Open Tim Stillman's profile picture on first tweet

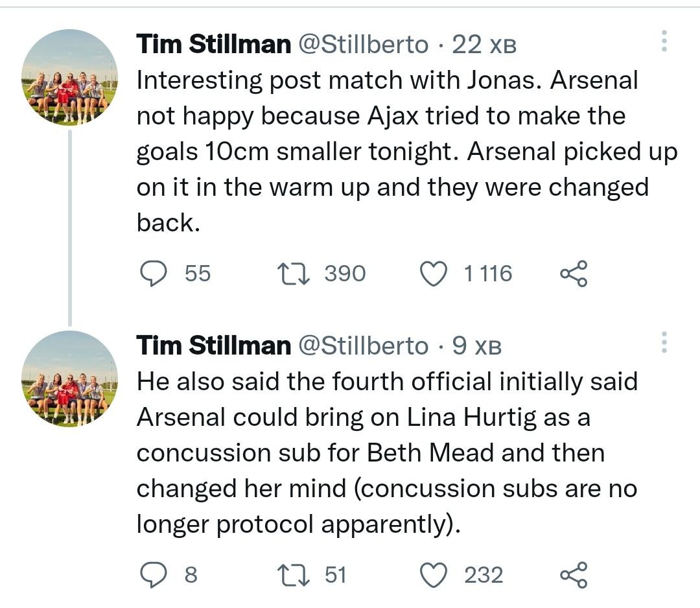pos(69,77)
